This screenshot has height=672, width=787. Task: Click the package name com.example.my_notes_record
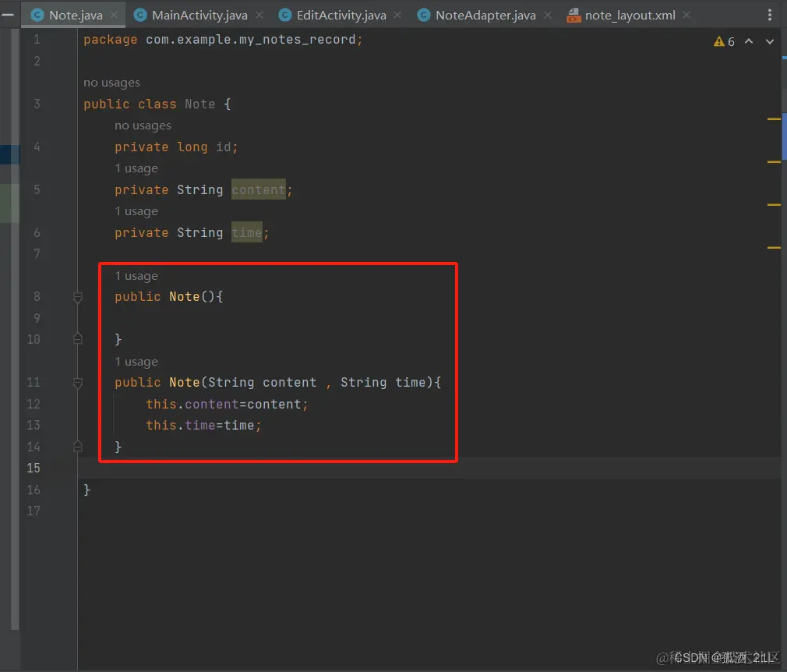coord(250,40)
